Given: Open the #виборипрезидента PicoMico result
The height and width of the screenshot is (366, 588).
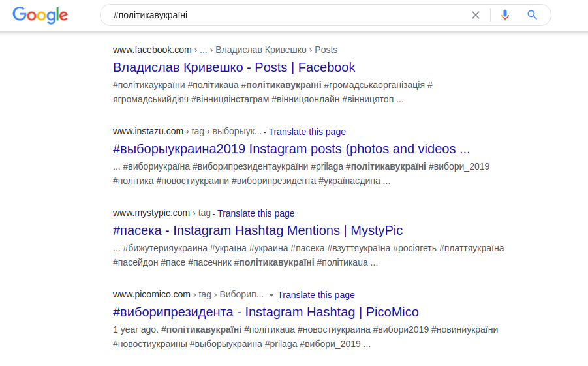Looking at the screenshot, I should tap(266, 312).
